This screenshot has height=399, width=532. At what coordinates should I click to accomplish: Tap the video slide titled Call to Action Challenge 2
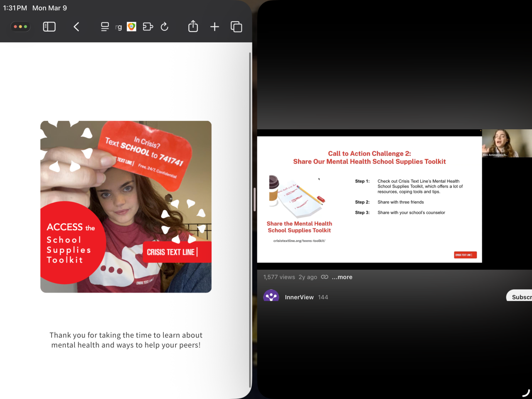coord(369,199)
